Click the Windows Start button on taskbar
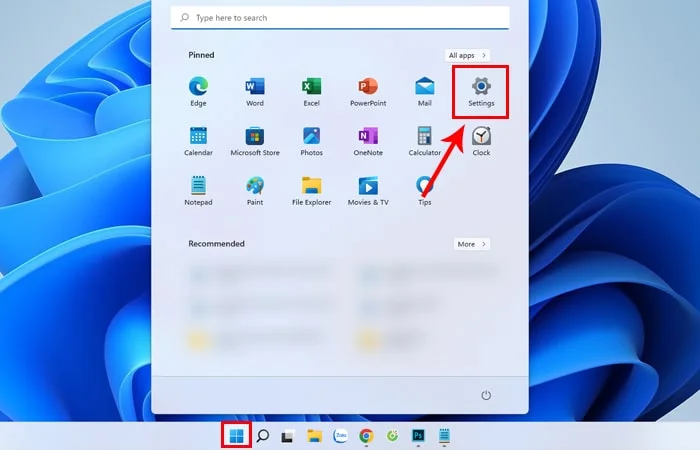700x450 pixels. 236,435
